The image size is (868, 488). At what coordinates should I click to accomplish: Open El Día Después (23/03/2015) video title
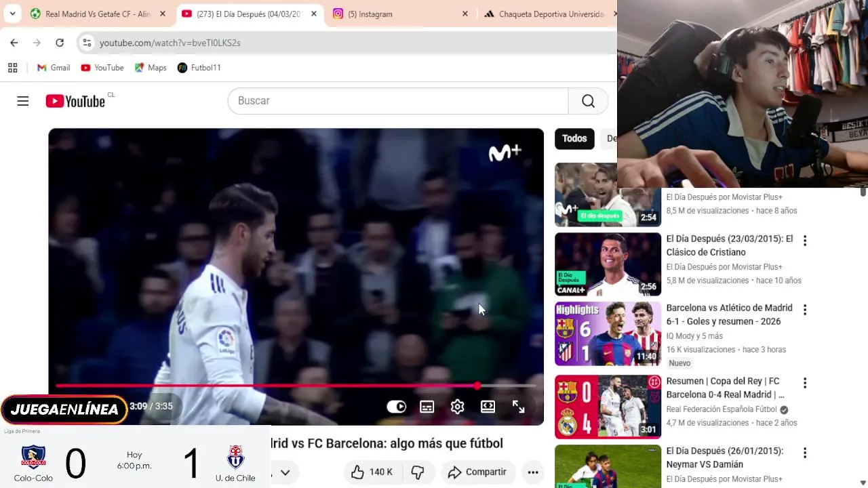(730, 245)
